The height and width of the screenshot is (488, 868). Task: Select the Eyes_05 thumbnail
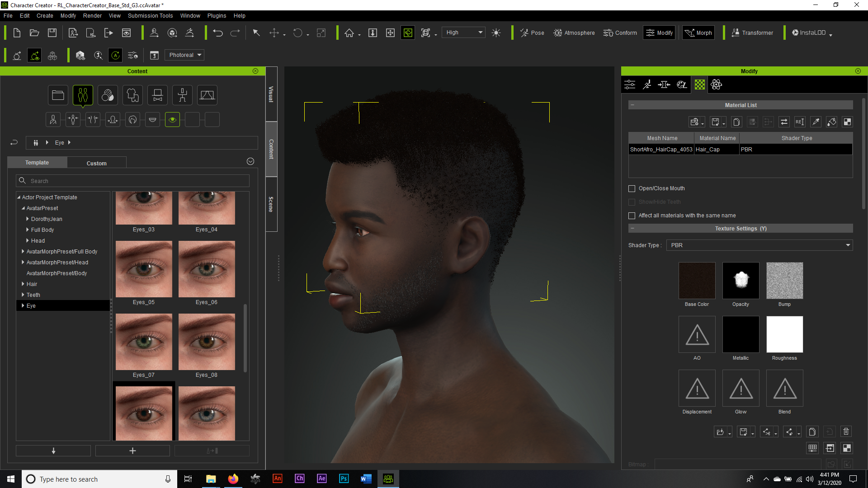pos(144,269)
